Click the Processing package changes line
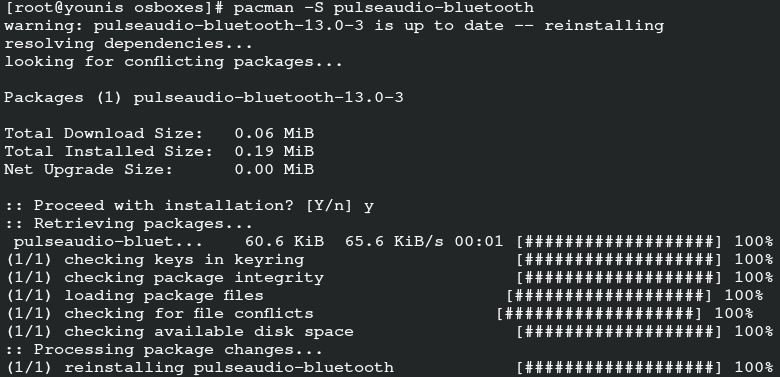780x377 pixels. click(x=164, y=350)
